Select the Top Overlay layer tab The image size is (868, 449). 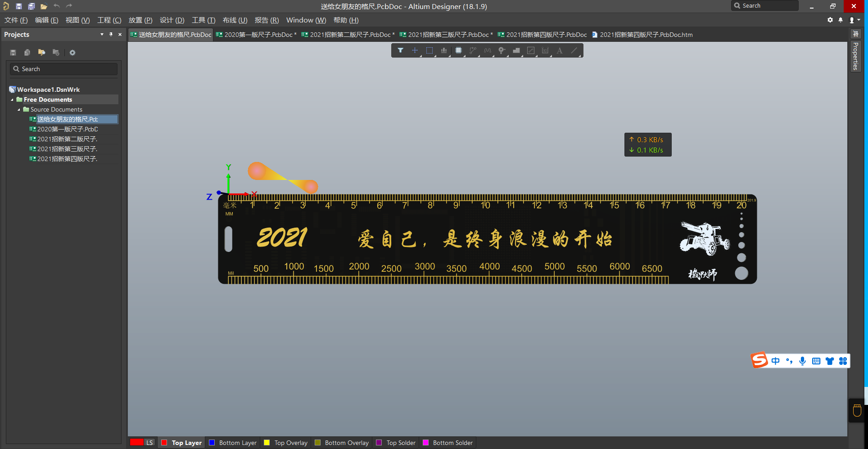286,443
